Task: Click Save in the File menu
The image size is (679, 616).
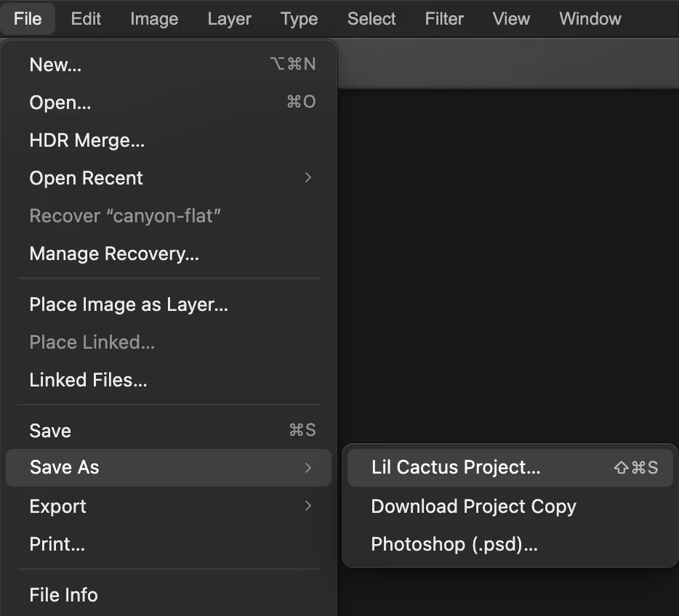Action: click(169, 431)
